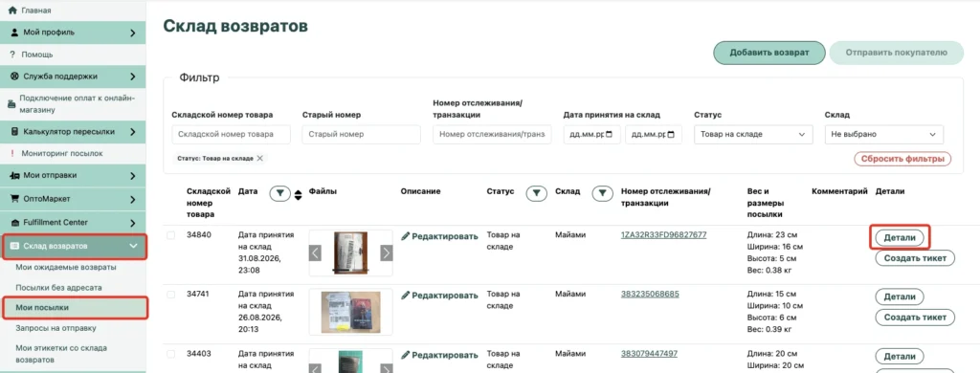Image resolution: width=980 pixels, height=373 pixels.
Task: Open Посылки без адресата submenu item
Action: click(58, 288)
